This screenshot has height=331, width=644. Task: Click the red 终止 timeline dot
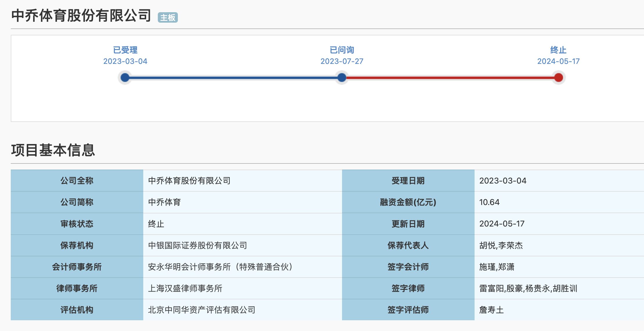coord(558,78)
